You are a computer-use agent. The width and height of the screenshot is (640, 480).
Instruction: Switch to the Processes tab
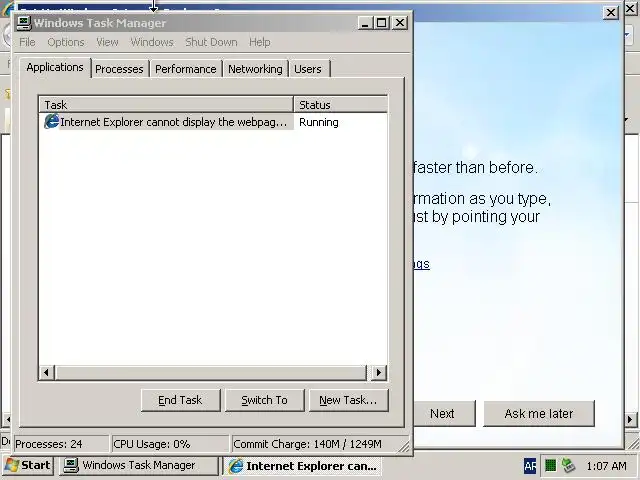coord(119,69)
